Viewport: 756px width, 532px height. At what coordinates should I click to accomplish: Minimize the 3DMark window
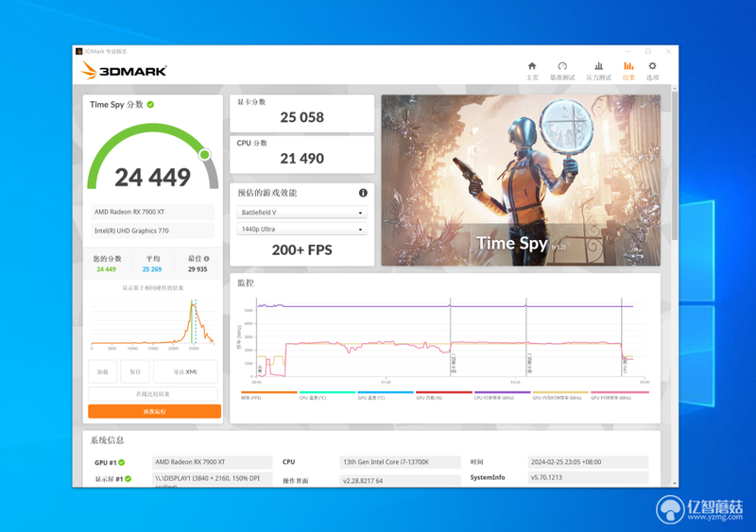(627, 51)
